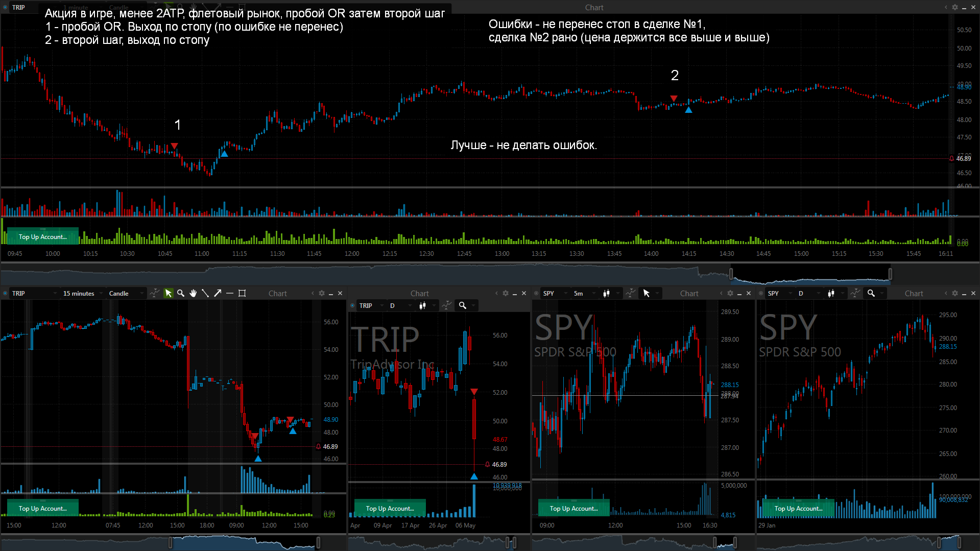Image resolution: width=980 pixels, height=551 pixels.
Task: Toggle link button beside SPY daily symbol
Action: click(761, 293)
